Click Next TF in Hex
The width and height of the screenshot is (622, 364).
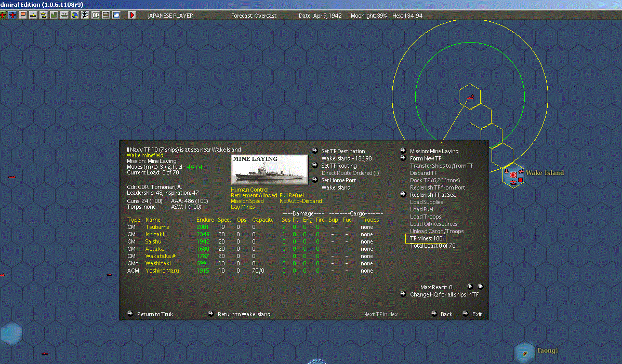(380, 314)
